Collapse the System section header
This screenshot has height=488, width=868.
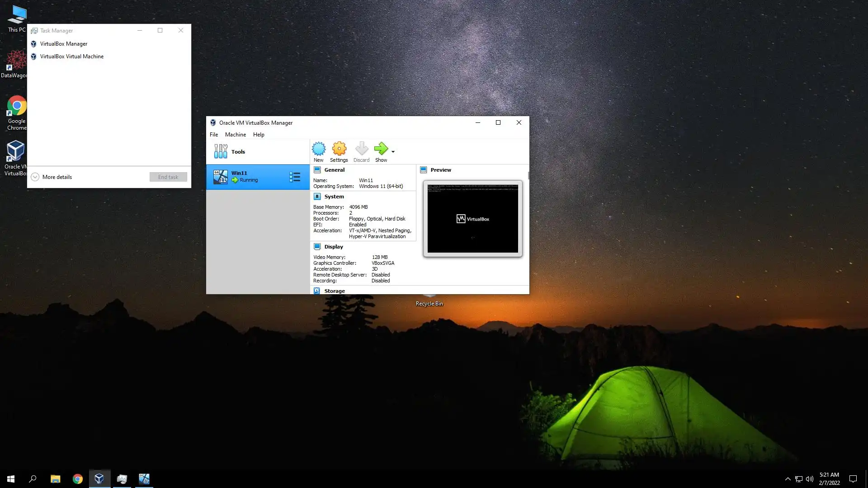(x=334, y=197)
